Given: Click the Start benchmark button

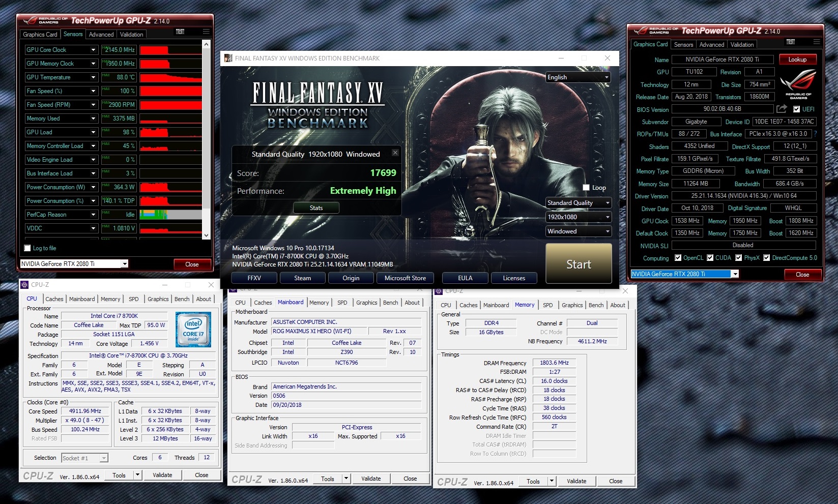Looking at the screenshot, I should [x=579, y=263].
